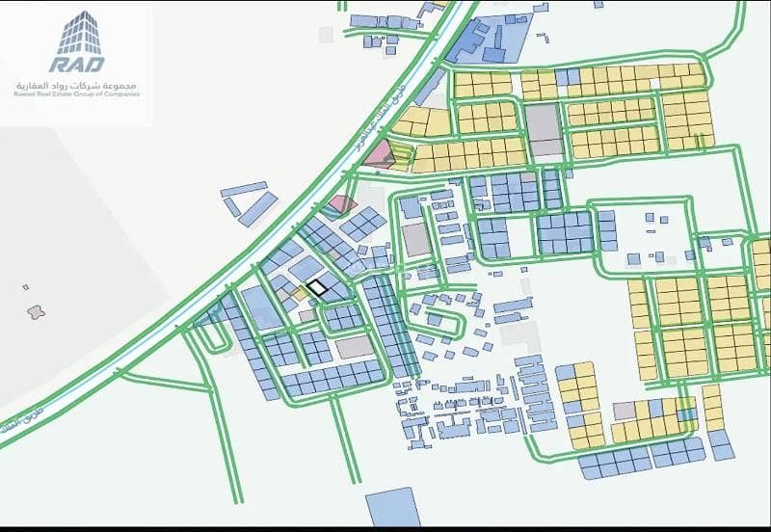Click the triangular group of blue buildings west of highway
This screenshot has height=532, width=771.
(x=250, y=203)
